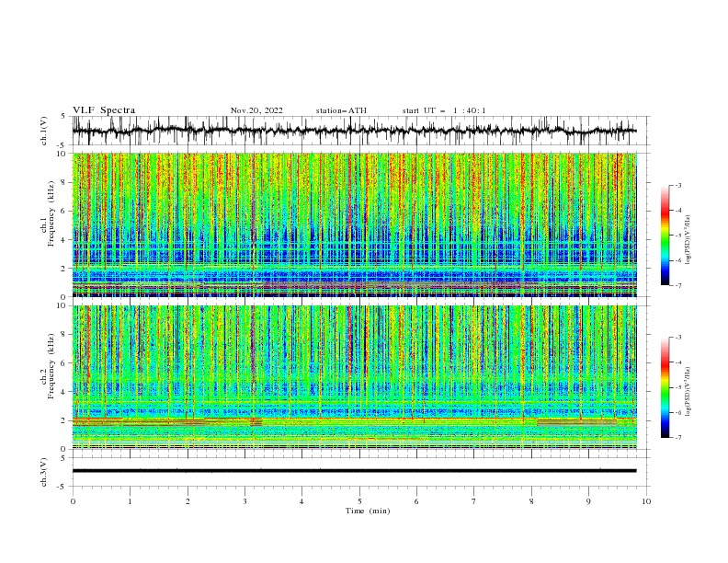The width and height of the screenshot is (728, 563).
Task: Select the 'Time (min)' axis title
Action: point(368,511)
